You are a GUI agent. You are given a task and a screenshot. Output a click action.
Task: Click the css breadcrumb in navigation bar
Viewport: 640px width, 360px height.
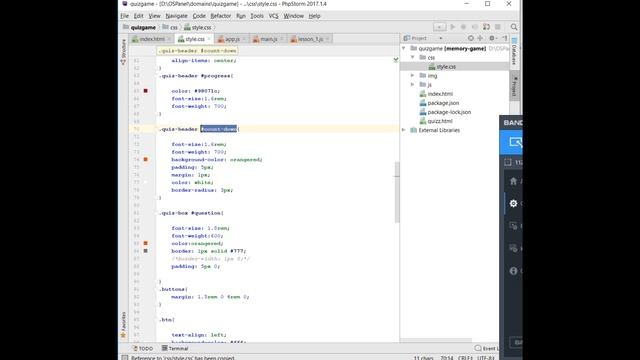170,27
